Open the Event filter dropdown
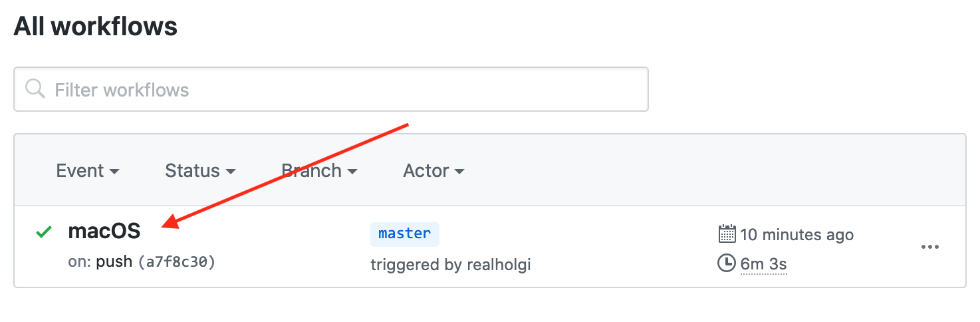The height and width of the screenshot is (322, 980). pos(88,171)
